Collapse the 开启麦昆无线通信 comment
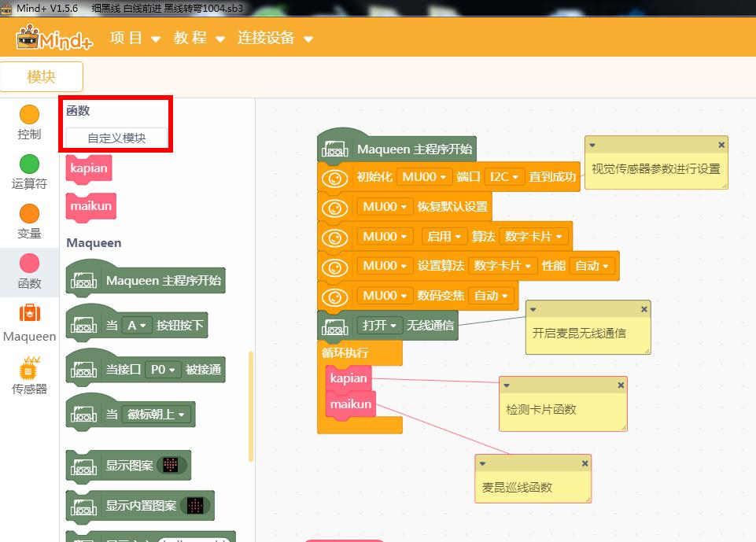The image size is (756, 542). pos(533,310)
